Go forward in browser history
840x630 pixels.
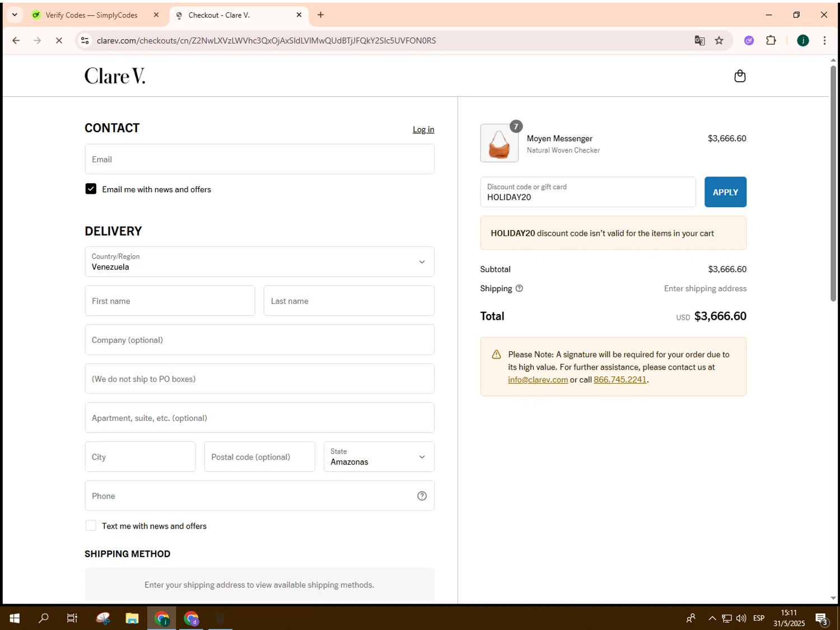tap(37, 40)
